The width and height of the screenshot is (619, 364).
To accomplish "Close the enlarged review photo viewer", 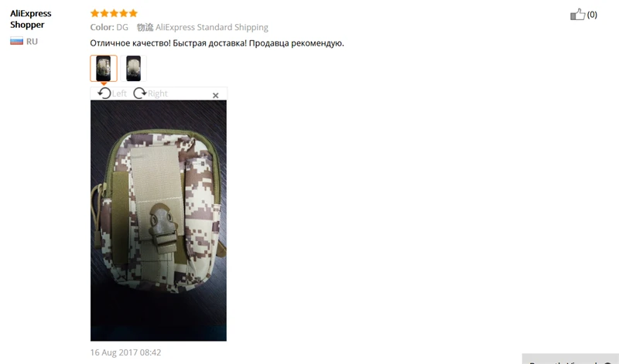I will coord(216,95).
